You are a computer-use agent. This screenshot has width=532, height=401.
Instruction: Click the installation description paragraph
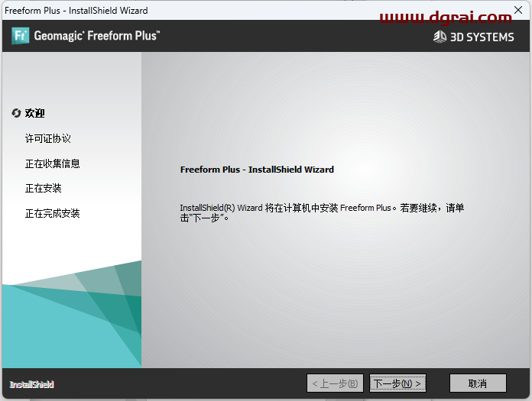tap(322, 212)
